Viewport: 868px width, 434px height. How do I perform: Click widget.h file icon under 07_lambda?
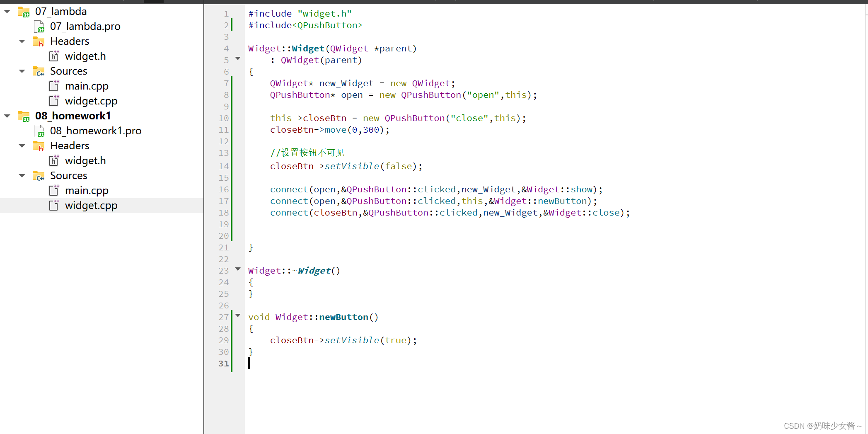pyautogui.click(x=54, y=56)
